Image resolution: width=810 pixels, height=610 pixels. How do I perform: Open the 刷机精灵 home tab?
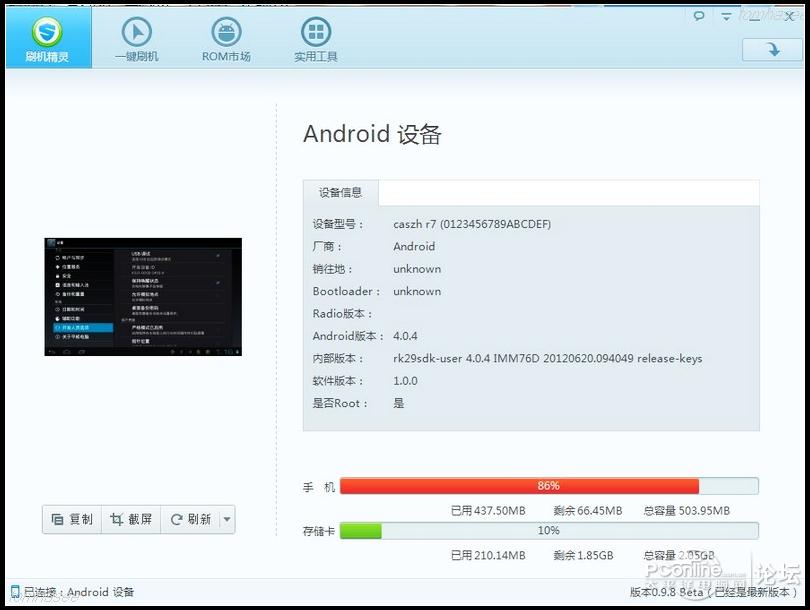(46, 38)
